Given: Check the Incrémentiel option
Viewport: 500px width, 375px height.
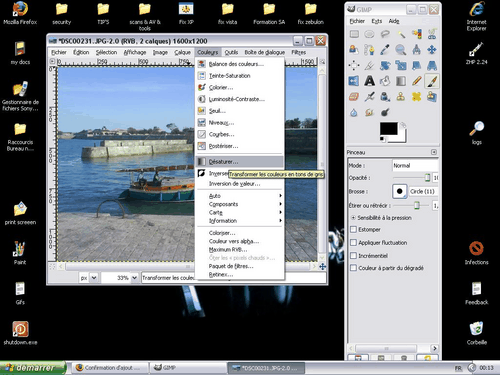Looking at the screenshot, I should [354, 256].
